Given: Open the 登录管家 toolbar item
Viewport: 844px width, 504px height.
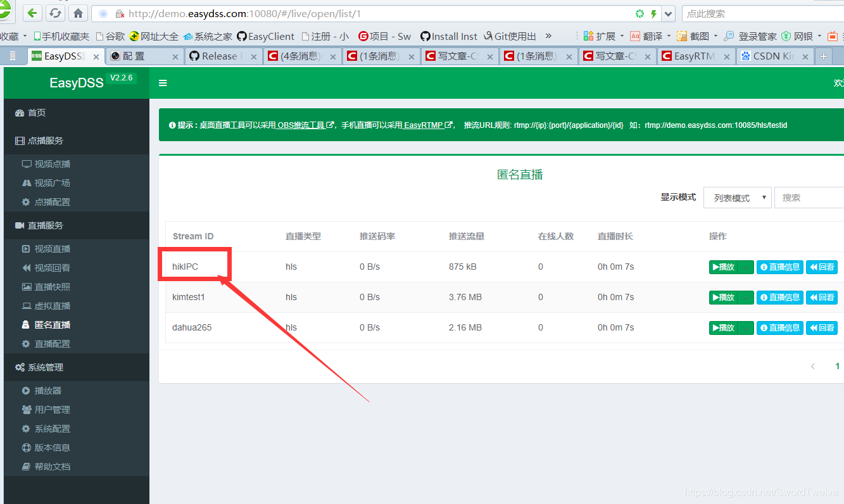Looking at the screenshot, I should pos(750,37).
